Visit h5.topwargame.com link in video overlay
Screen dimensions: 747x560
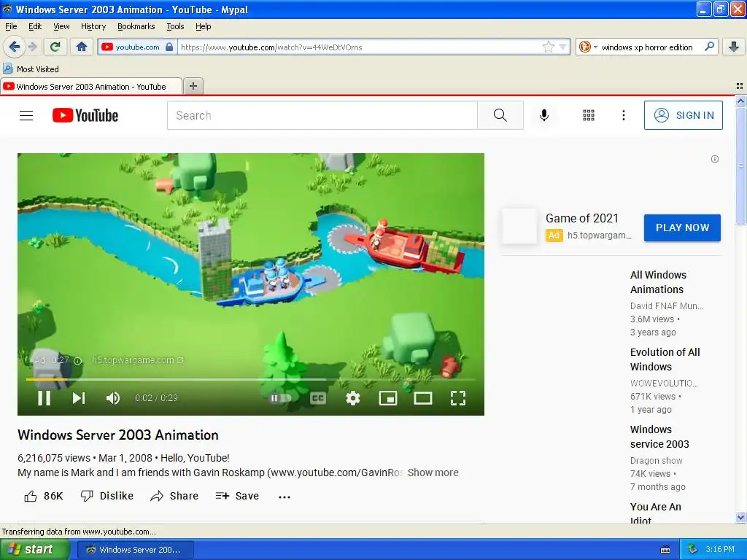(137, 360)
